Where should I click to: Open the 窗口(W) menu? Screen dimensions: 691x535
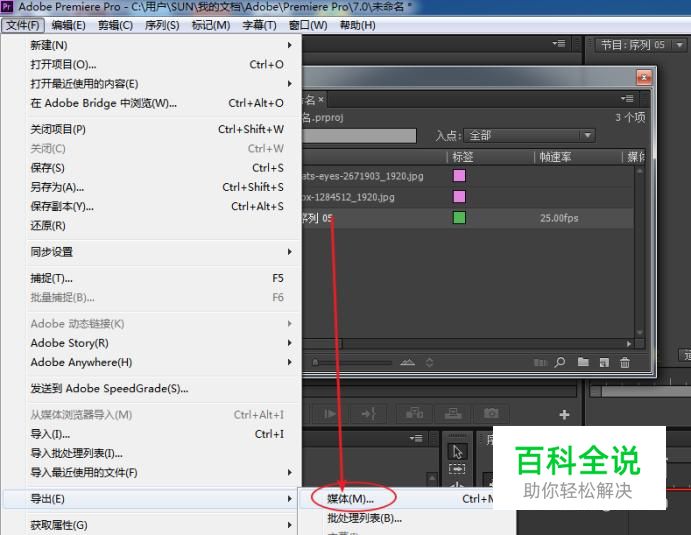[308, 25]
